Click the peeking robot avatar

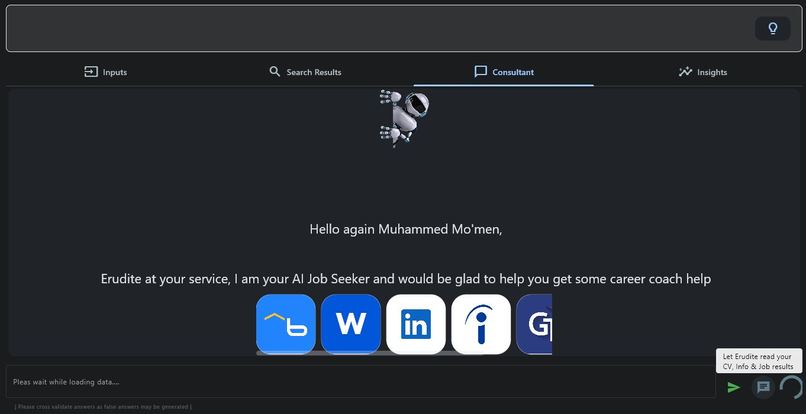click(404, 117)
